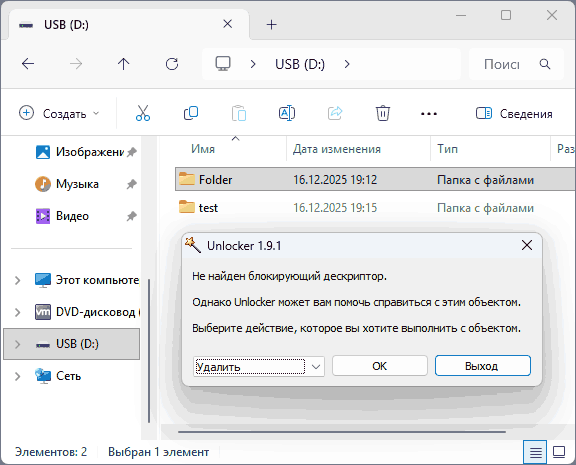The image size is (576, 465).
Task: Click the sidebar vertical scrollbar
Action: (149, 351)
